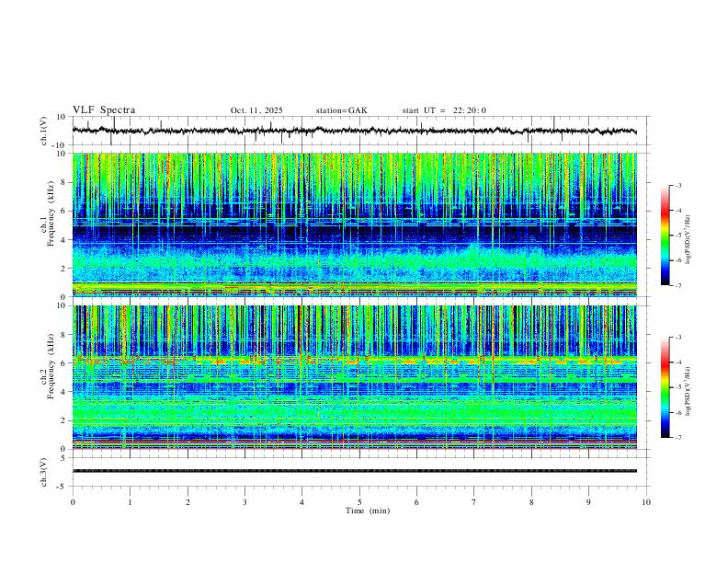Click the ch.3(V) axis label
Viewport: 728px width, 563px height.
click(x=44, y=472)
